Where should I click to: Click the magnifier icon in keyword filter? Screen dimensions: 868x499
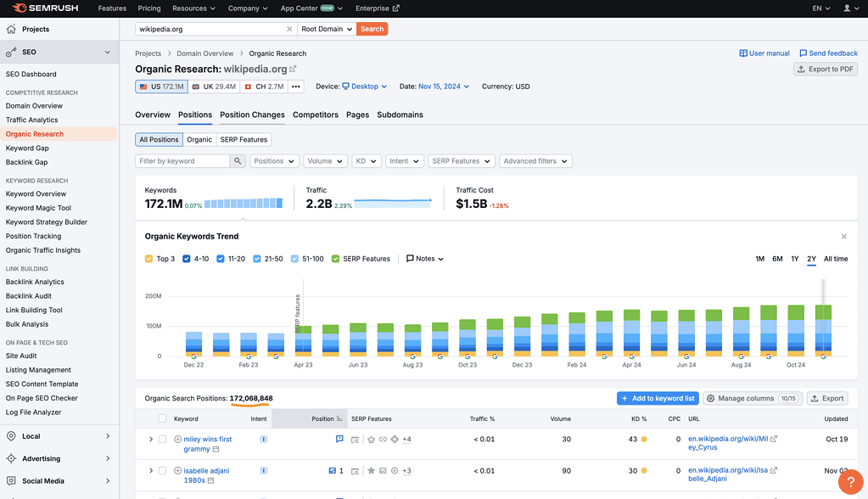(238, 161)
